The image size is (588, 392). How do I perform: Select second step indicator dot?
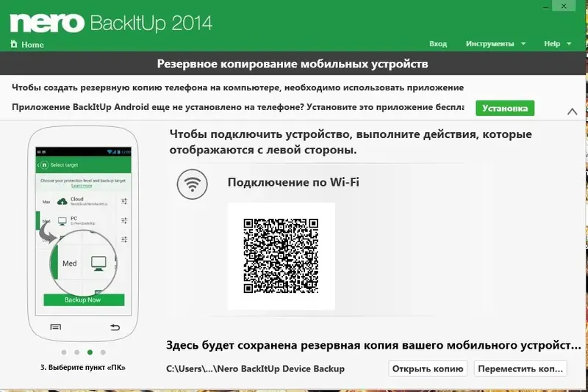(77, 352)
